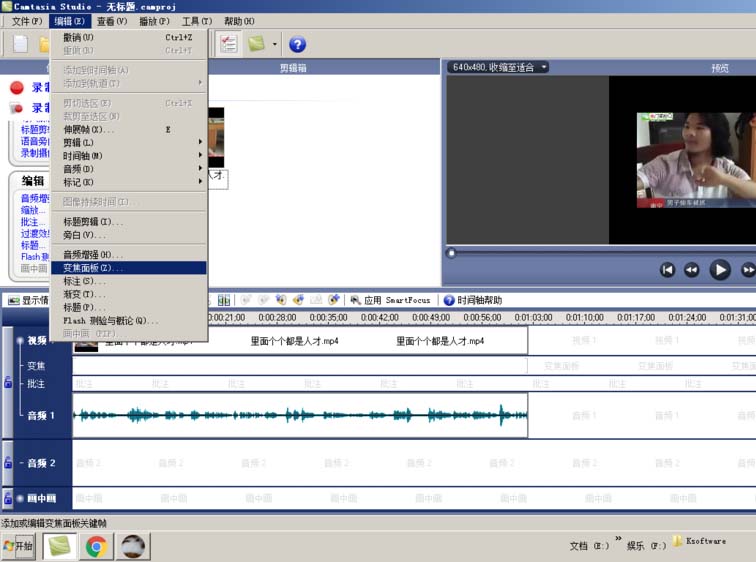Click the rewind button in preview controls
This screenshot has width=756, height=562.
[x=691, y=270]
